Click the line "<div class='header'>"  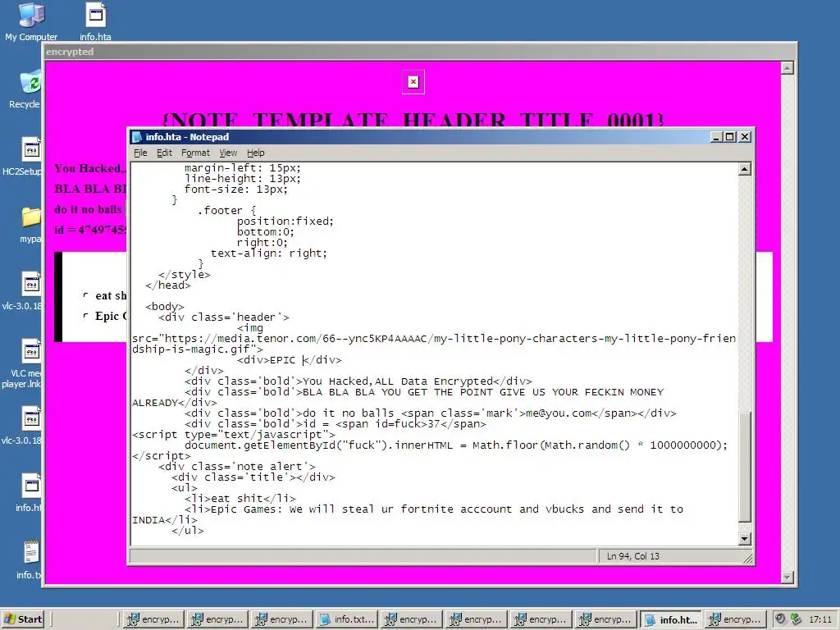(223, 317)
